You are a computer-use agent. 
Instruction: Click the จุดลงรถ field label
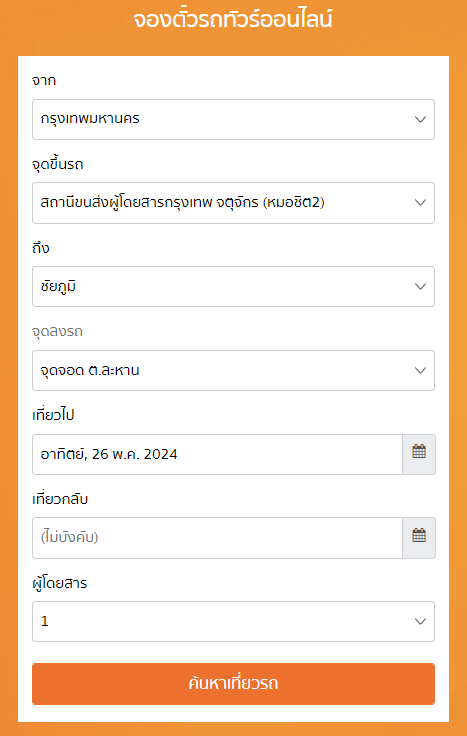(x=57, y=331)
